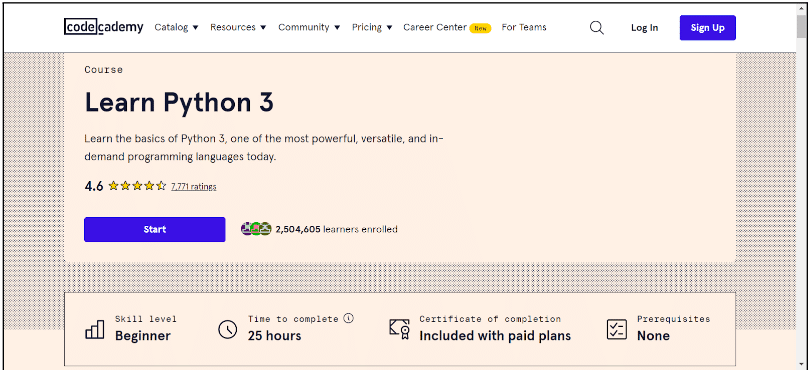Click the None prerequisites value
Viewport: 810px width, 370px height.
pyautogui.click(x=653, y=336)
